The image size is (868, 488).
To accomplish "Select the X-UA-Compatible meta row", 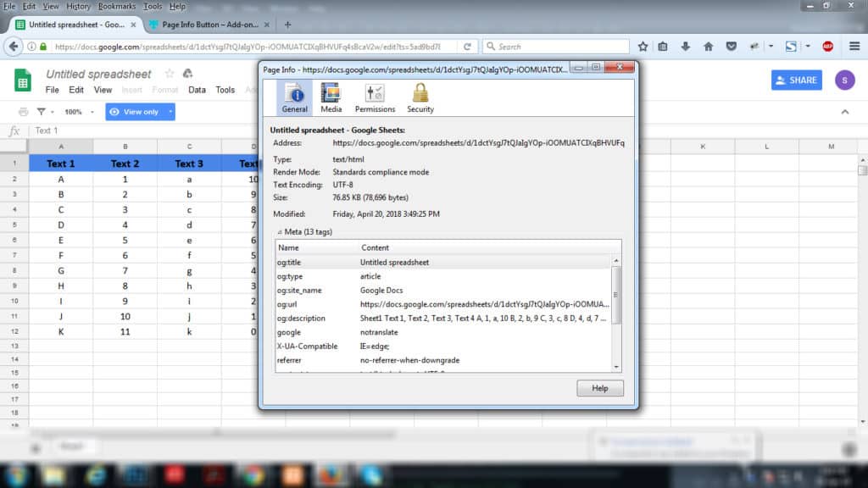I will point(442,346).
